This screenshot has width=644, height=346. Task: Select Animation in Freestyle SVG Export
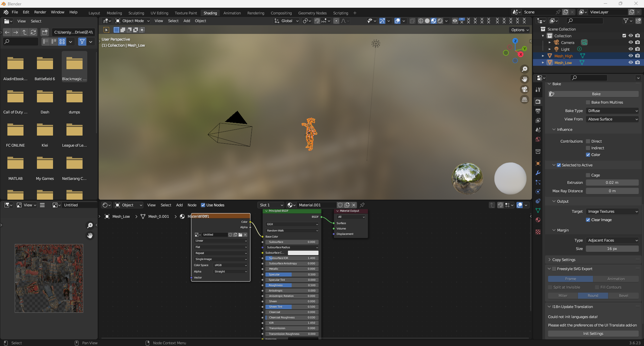[616, 279]
